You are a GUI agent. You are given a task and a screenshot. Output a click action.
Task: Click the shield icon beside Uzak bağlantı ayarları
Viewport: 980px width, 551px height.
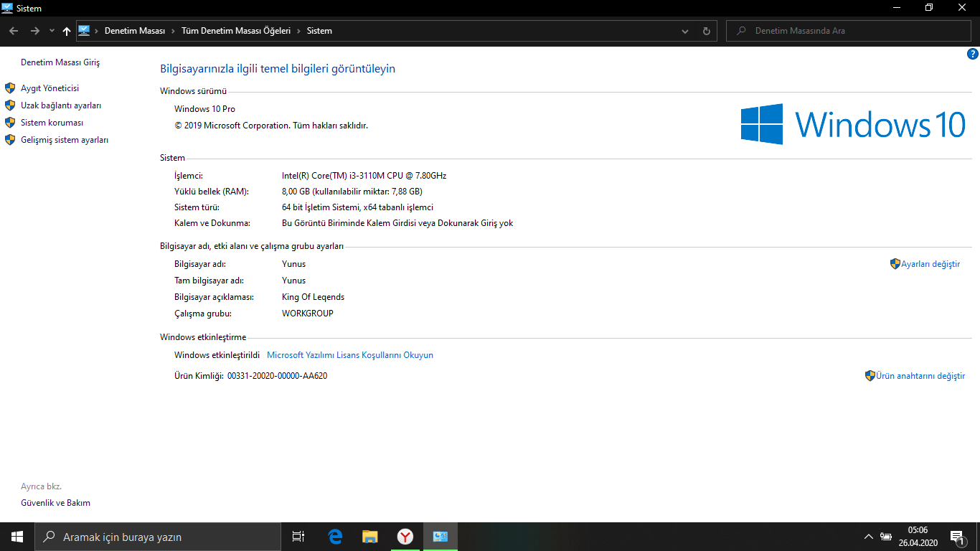pos(10,105)
